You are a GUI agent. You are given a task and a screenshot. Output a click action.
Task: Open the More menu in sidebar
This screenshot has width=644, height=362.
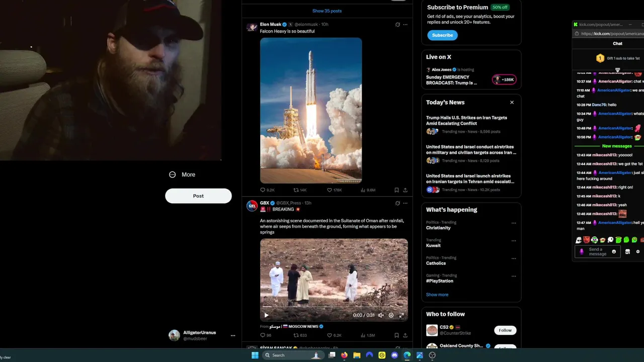[182, 174]
